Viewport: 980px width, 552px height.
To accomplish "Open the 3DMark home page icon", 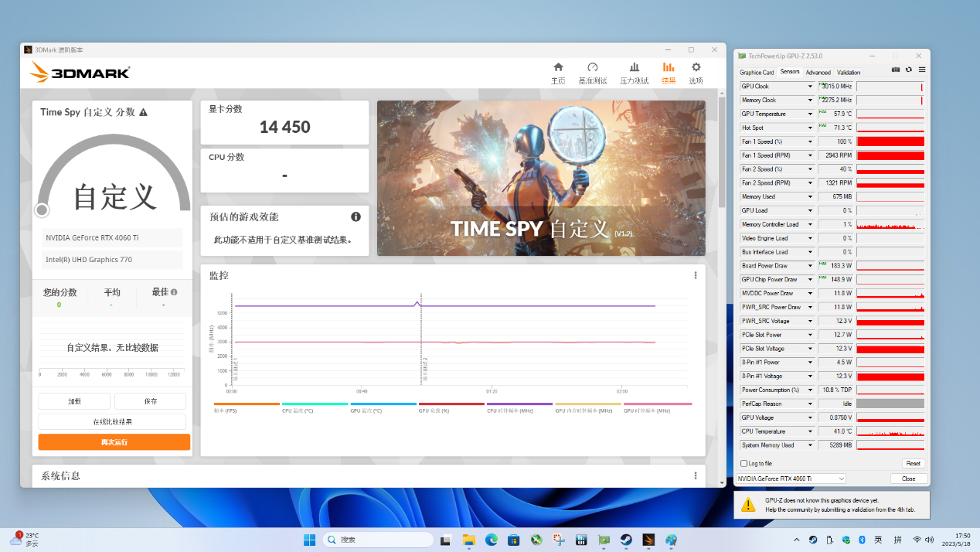I will (558, 68).
